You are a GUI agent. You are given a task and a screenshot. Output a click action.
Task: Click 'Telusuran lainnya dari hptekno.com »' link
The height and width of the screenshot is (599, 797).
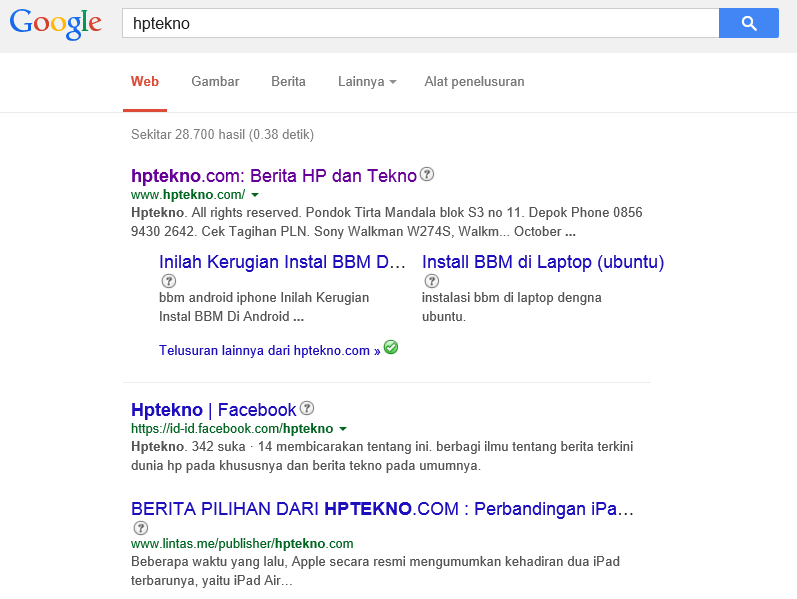(269, 350)
